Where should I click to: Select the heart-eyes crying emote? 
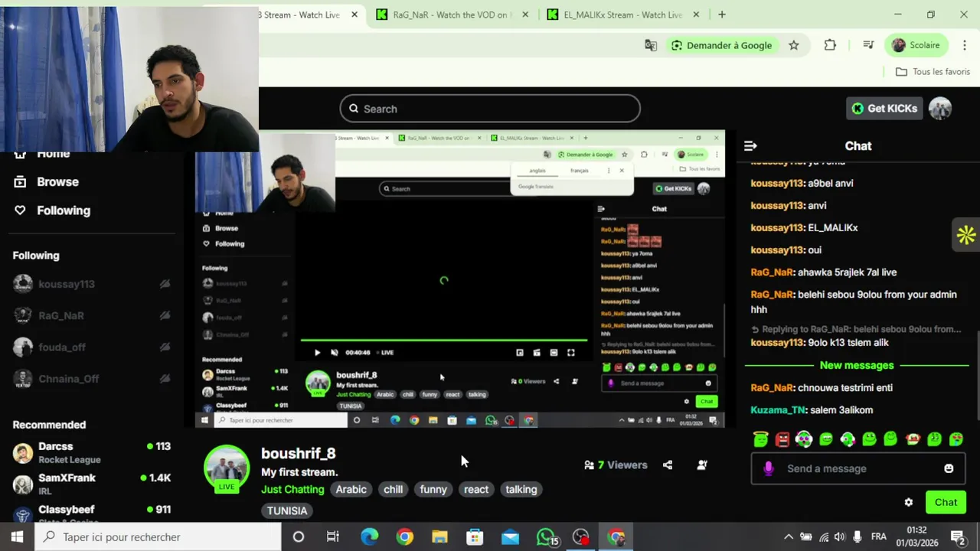pyautogui.click(x=955, y=439)
